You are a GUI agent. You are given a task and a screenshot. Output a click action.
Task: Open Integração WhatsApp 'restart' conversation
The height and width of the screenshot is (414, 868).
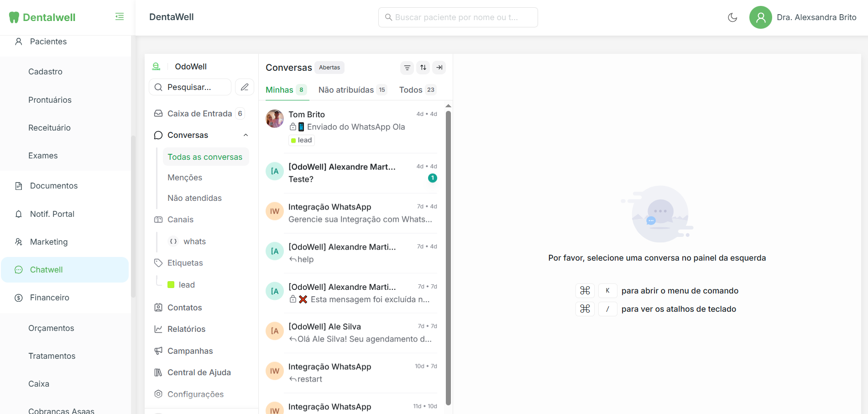click(351, 373)
